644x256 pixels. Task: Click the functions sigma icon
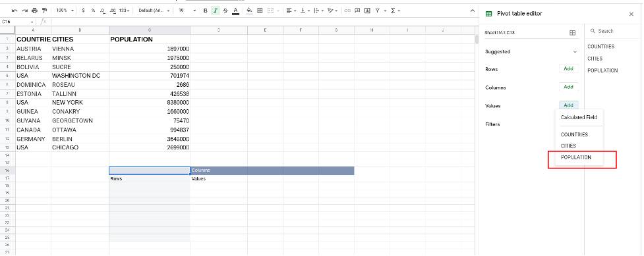click(x=393, y=11)
